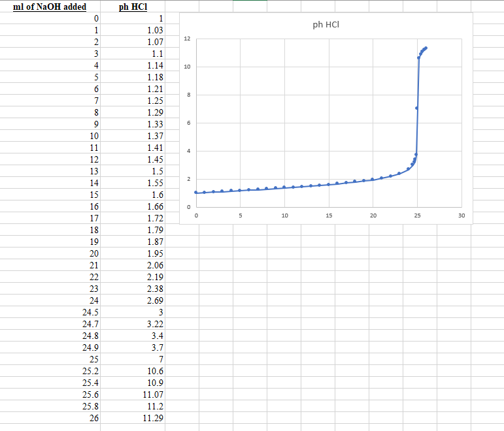Click the chart title 'ph HCl'

tap(326, 25)
